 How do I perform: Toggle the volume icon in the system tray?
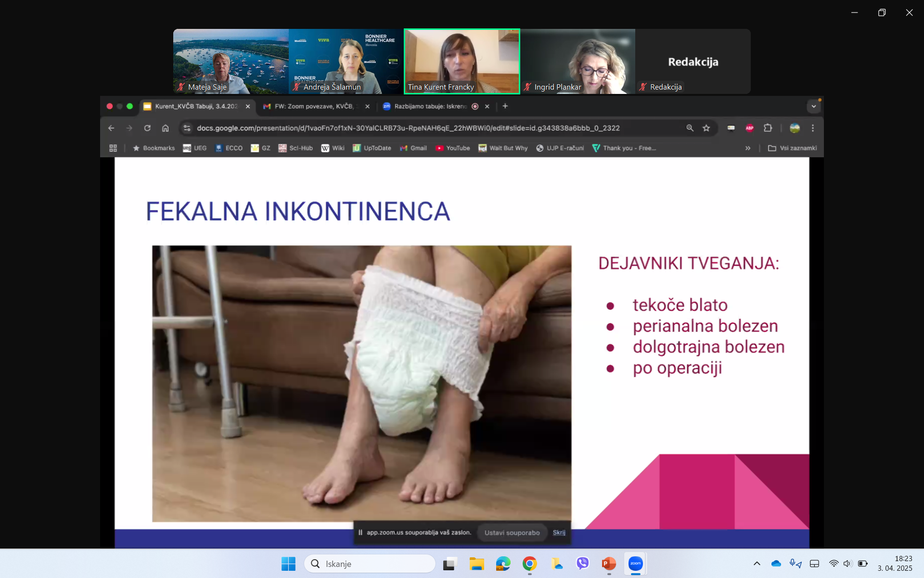[847, 564]
